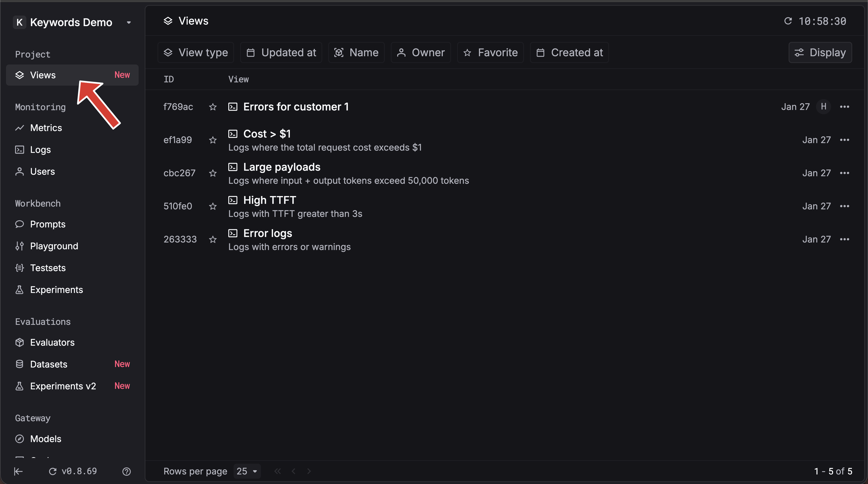Open the more options menu for Error logs
868x484 pixels.
click(x=844, y=239)
